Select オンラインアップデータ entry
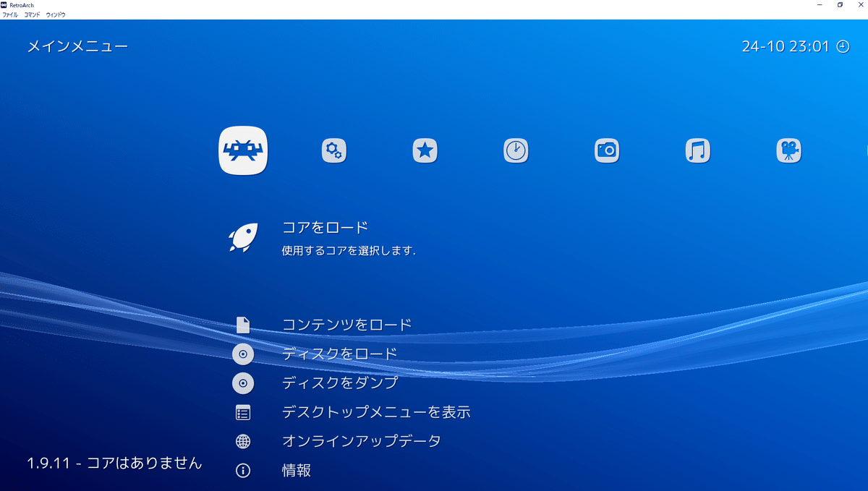 coord(362,441)
